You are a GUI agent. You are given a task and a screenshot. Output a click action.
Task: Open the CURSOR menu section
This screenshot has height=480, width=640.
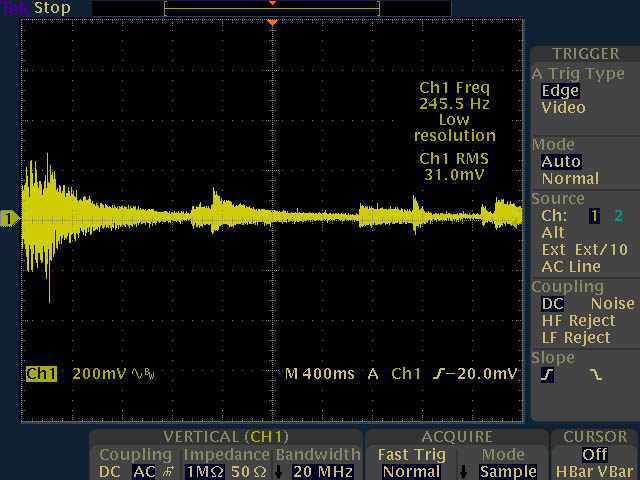(595, 437)
